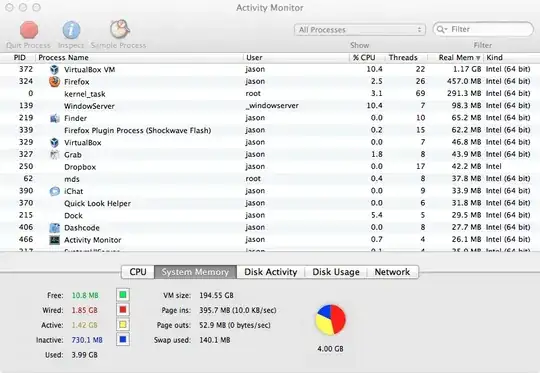The height and width of the screenshot is (373, 540).
Task: Open the Disk Activity tab
Action: (x=270, y=272)
